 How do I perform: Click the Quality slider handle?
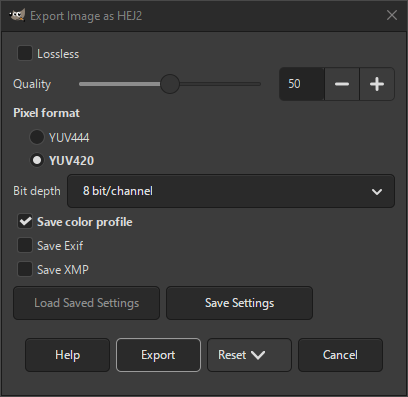170,84
